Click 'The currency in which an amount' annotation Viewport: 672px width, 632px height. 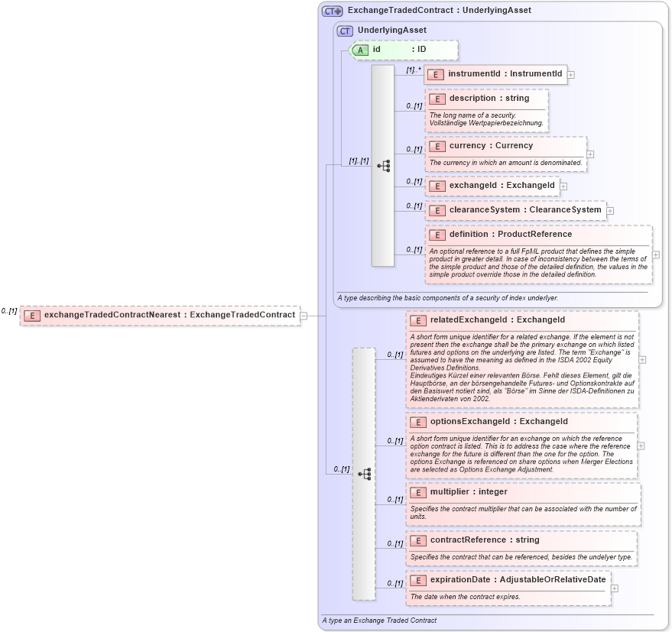click(x=505, y=163)
